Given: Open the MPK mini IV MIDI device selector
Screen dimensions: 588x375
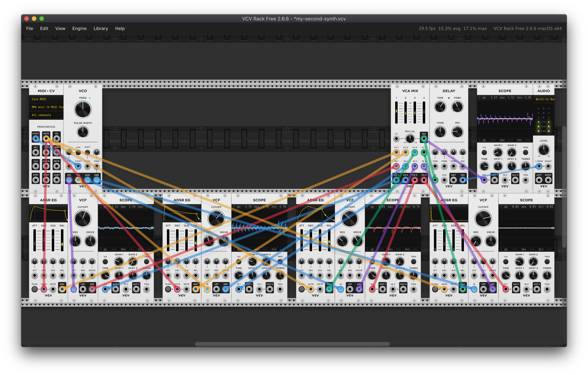Looking at the screenshot, I should [46, 107].
